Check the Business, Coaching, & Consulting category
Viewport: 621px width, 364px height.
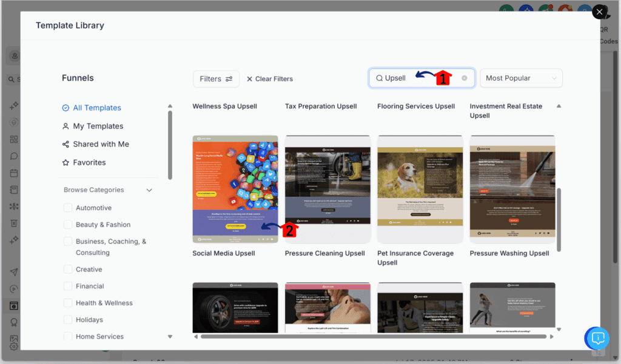(x=68, y=241)
